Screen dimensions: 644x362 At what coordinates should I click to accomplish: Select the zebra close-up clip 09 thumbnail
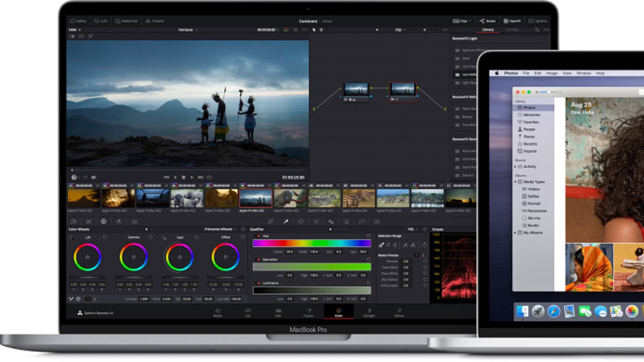coord(359,197)
